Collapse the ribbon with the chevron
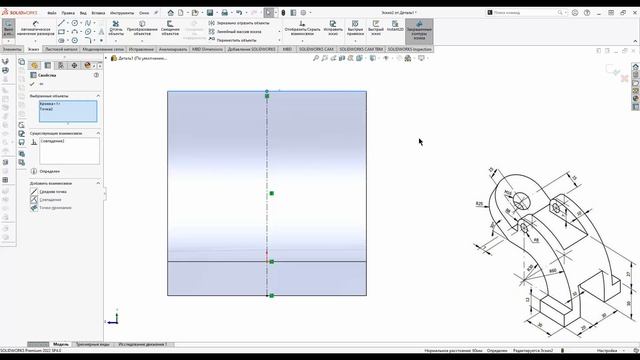 click(x=635, y=41)
